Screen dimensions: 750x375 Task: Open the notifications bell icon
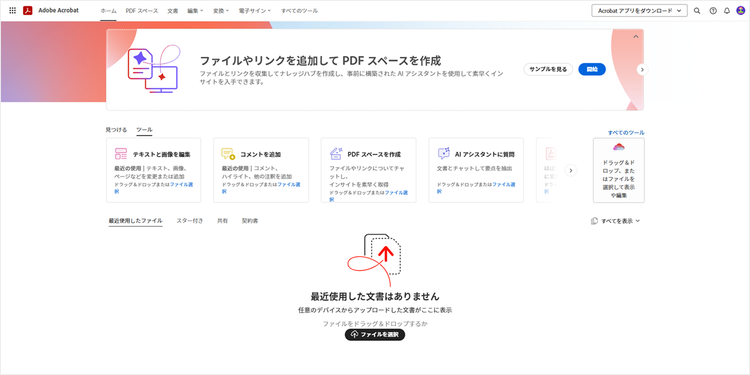click(727, 11)
